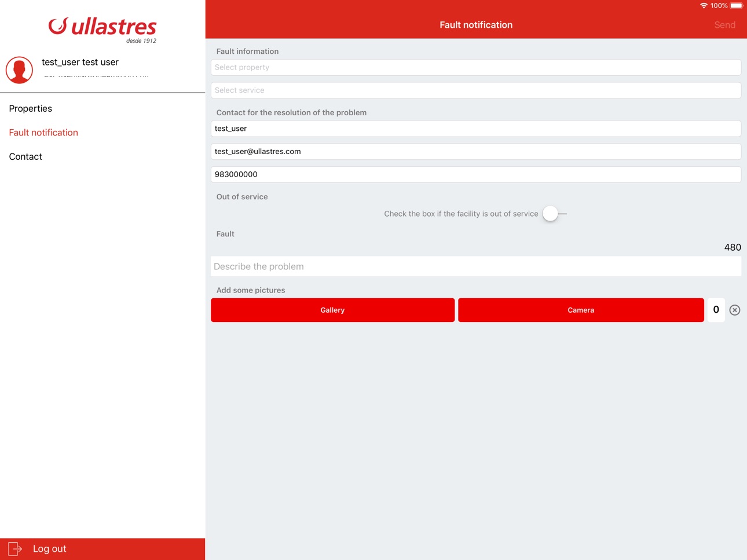Click the 480 character counter

(733, 247)
